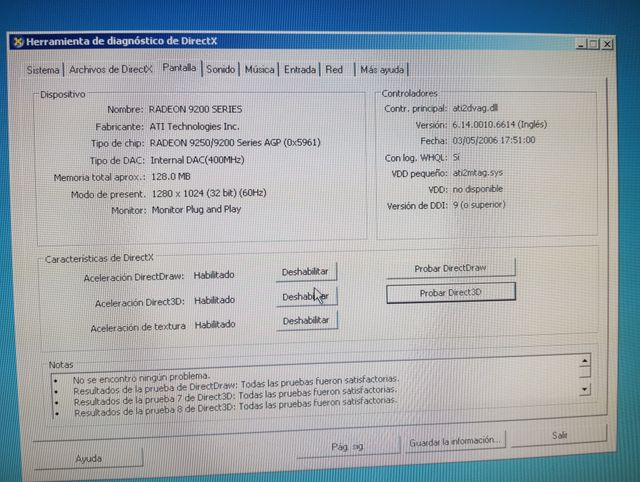Click the chip type RADEON 9250/9200 Series AGP
This screenshot has height=482, width=640.
coord(235,143)
